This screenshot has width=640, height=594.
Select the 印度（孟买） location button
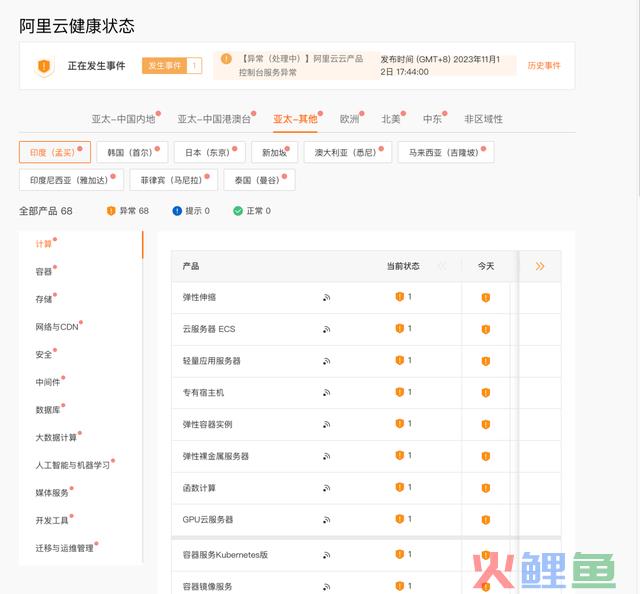point(55,152)
